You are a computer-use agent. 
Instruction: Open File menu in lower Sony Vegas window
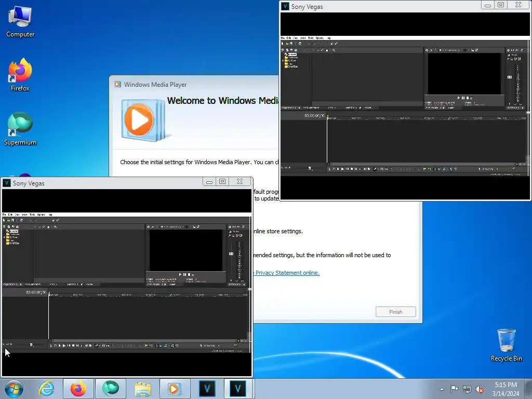(x=4, y=215)
